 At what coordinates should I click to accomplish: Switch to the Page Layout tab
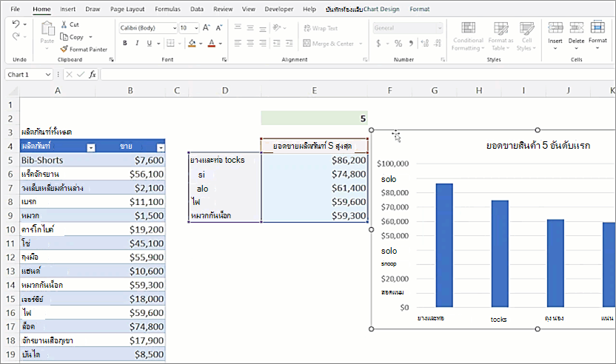pos(127,9)
